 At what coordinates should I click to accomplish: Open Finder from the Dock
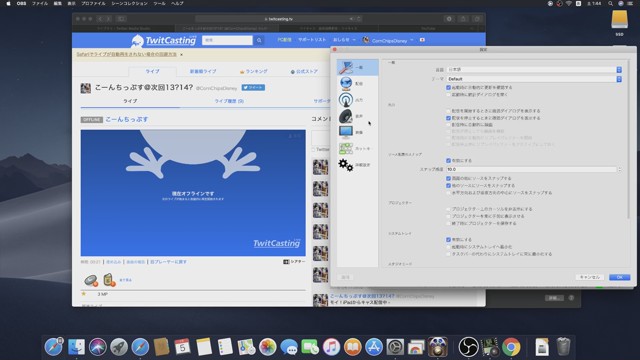pyautogui.click(x=76, y=347)
